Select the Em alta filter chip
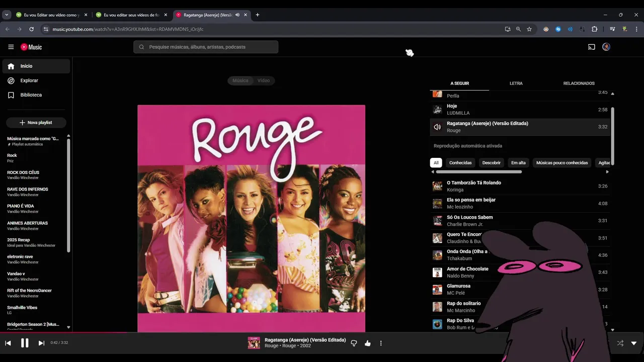The height and width of the screenshot is (362, 644). coord(518,163)
